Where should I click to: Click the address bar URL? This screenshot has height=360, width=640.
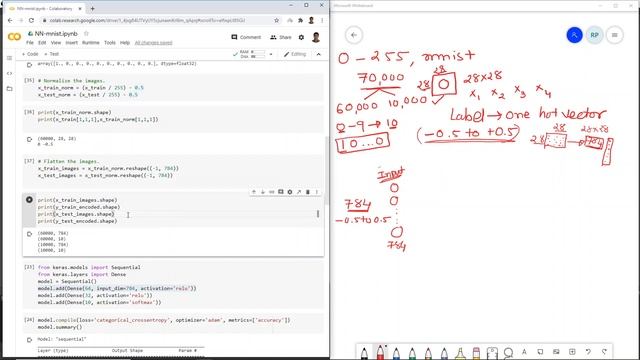147,20
